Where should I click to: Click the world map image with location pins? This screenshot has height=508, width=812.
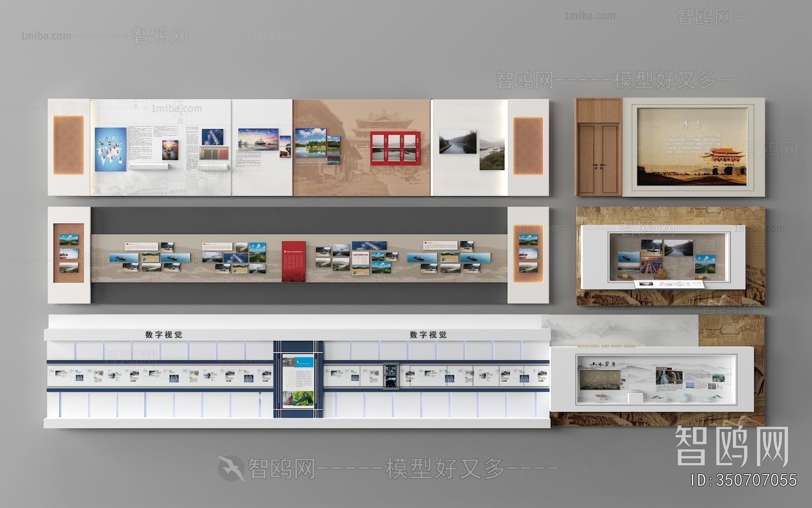(110, 149)
